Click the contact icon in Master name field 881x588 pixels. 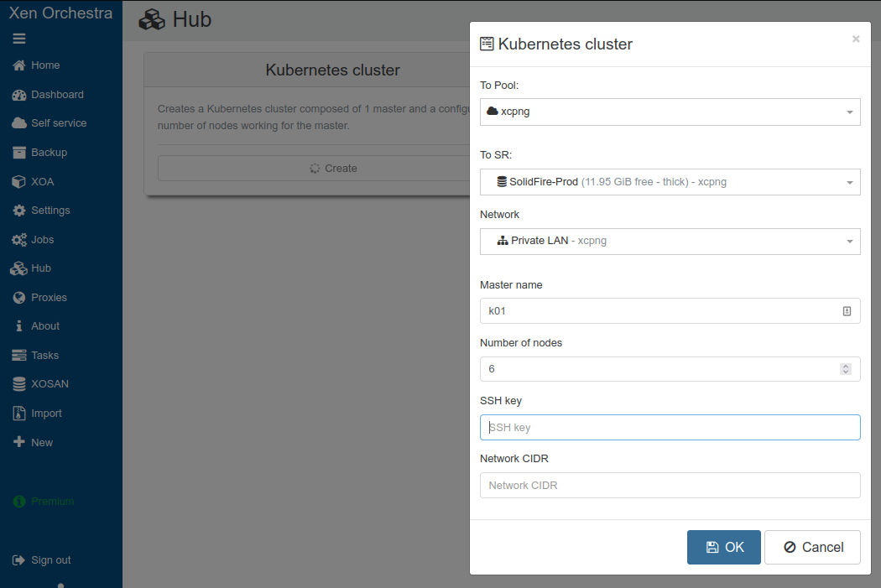pos(847,311)
